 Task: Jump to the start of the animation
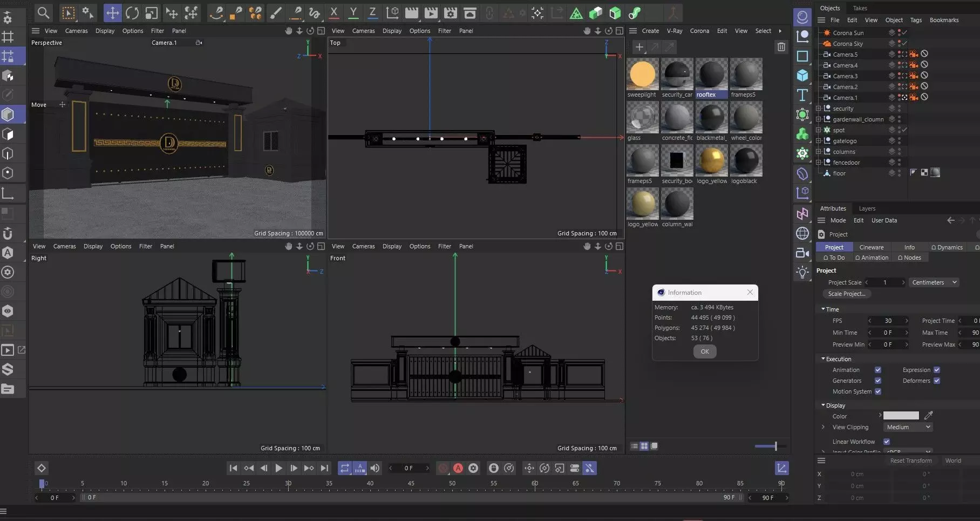233,468
